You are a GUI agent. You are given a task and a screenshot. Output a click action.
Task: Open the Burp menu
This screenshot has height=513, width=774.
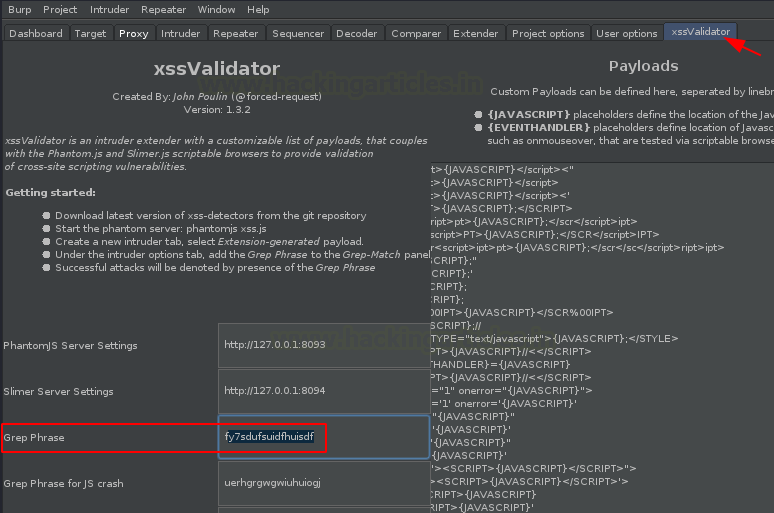(20, 9)
